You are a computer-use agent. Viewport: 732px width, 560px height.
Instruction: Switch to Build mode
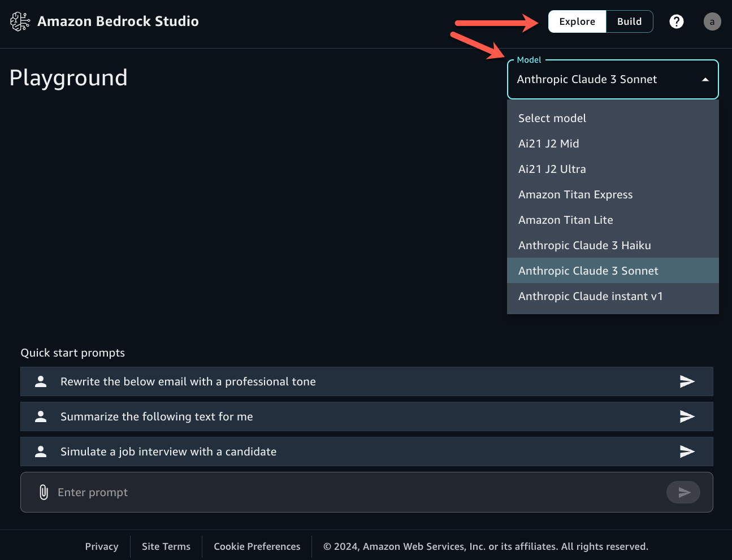point(629,21)
